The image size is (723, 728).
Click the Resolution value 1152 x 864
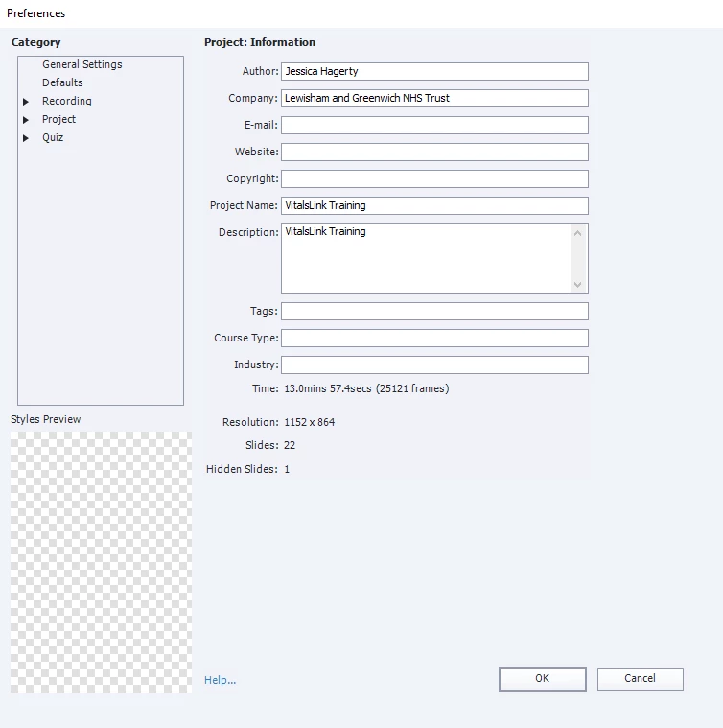(x=310, y=422)
